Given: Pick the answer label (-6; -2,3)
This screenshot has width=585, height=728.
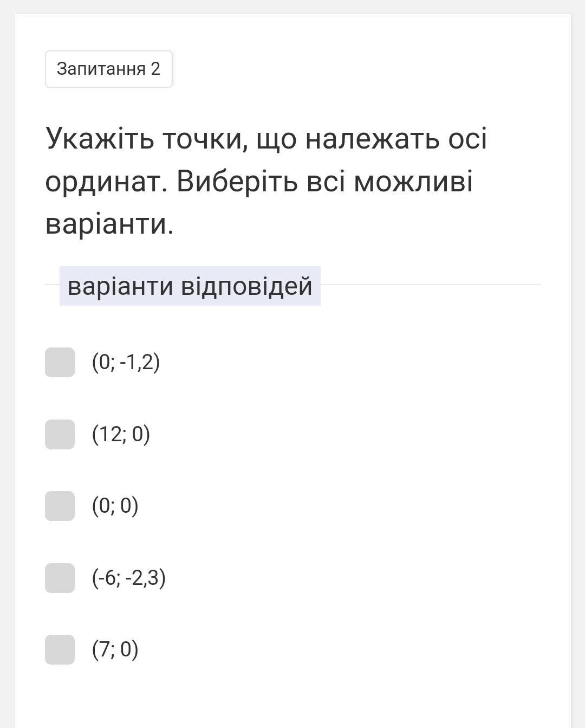Looking at the screenshot, I should pos(128,578).
